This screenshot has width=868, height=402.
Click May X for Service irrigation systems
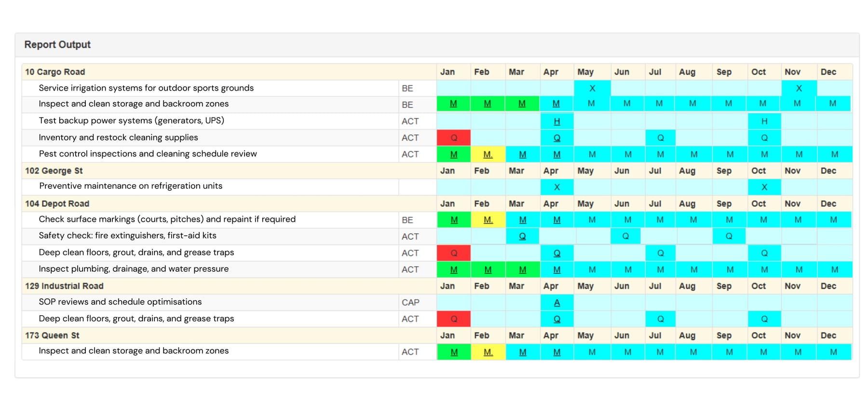click(592, 89)
